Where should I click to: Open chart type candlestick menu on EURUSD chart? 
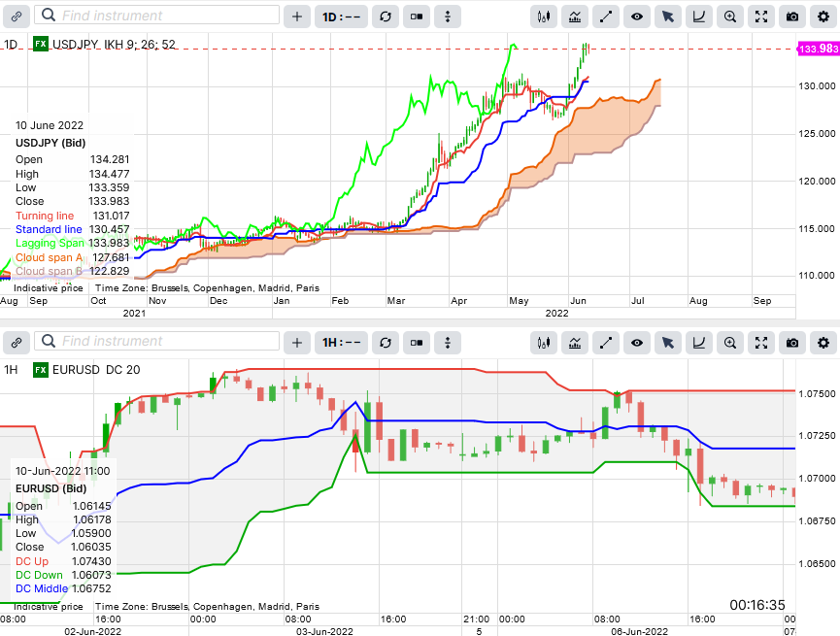(x=544, y=343)
